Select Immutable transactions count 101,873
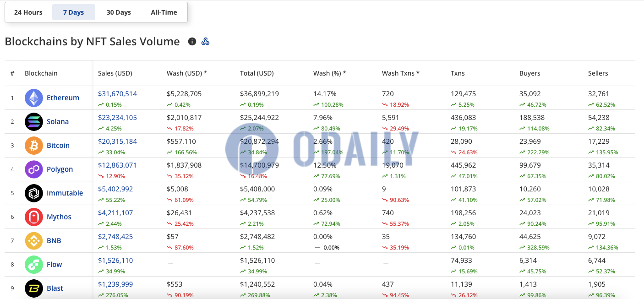Viewport: 644px width, 299px height. coord(464,189)
